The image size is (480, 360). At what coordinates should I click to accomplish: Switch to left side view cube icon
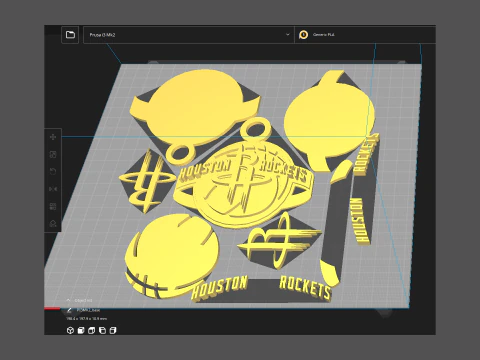[102, 330]
